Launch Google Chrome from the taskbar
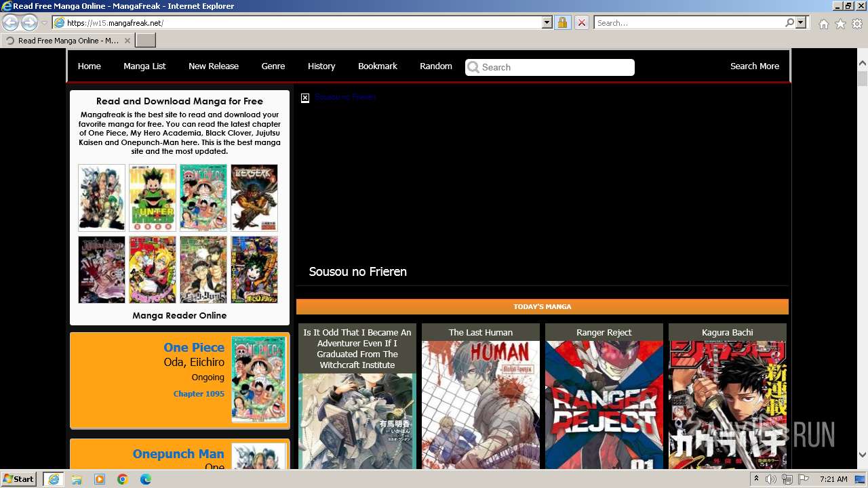 tap(123, 479)
